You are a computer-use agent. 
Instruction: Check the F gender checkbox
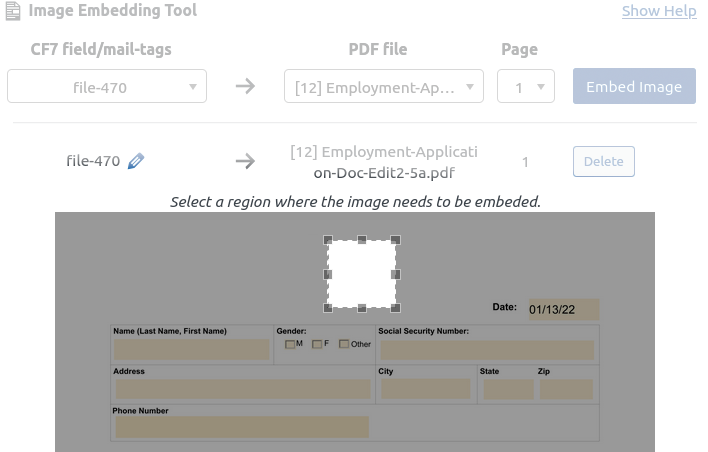pyautogui.click(x=317, y=345)
